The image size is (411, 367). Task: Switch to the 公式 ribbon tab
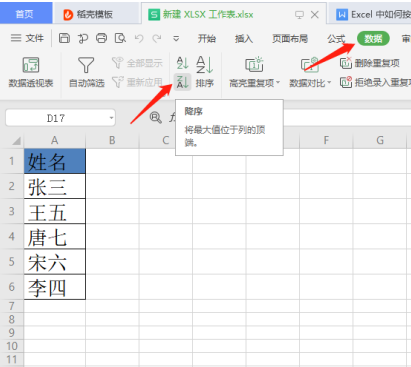[x=336, y=39]
